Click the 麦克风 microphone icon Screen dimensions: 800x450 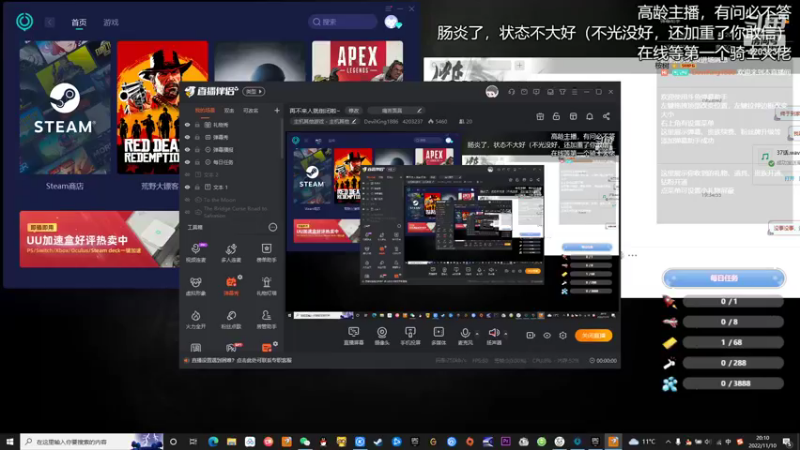[x=465, y=333]
